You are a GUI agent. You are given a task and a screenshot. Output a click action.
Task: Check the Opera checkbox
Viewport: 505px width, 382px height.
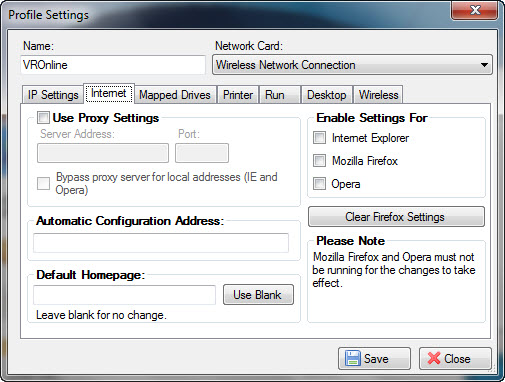click(319, 183)
